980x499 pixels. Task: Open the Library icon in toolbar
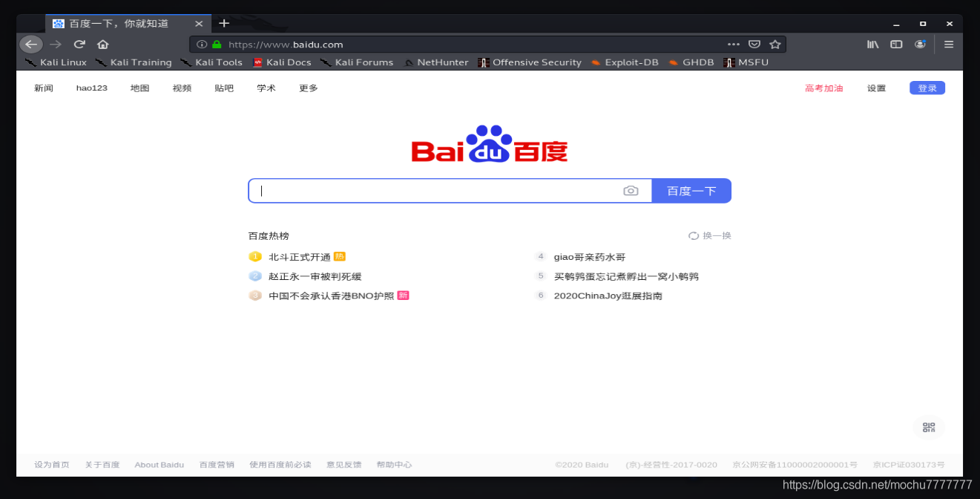click(x=873, y=45)
